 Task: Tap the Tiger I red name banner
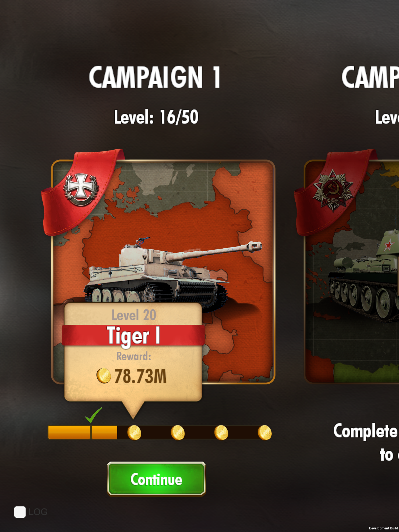(133, 335)
